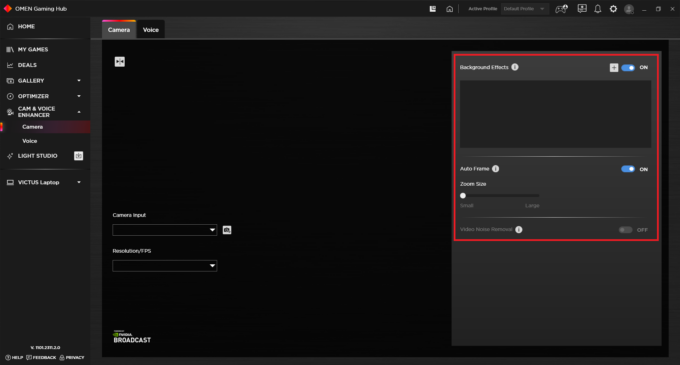Click the Zoom Size slider handle
This screenshot has height=365, width=680.
[x=463, y=196]
